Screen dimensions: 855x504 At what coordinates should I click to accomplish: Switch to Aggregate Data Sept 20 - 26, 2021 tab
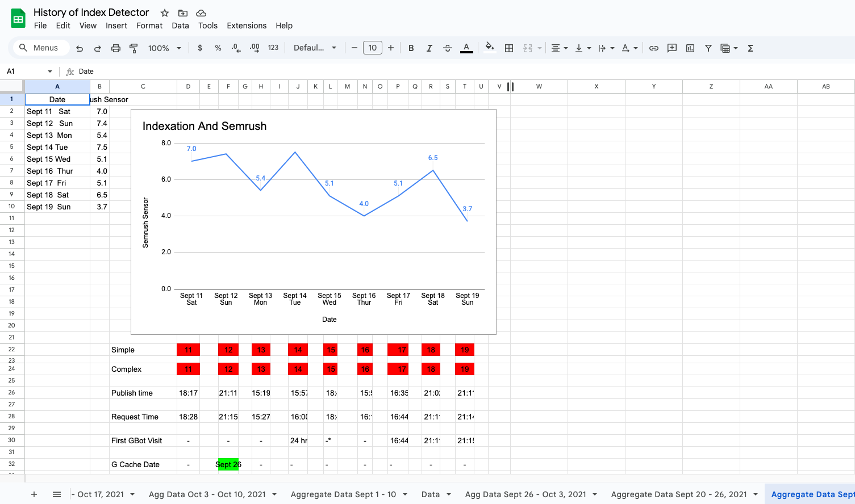(x=679, y=494)
